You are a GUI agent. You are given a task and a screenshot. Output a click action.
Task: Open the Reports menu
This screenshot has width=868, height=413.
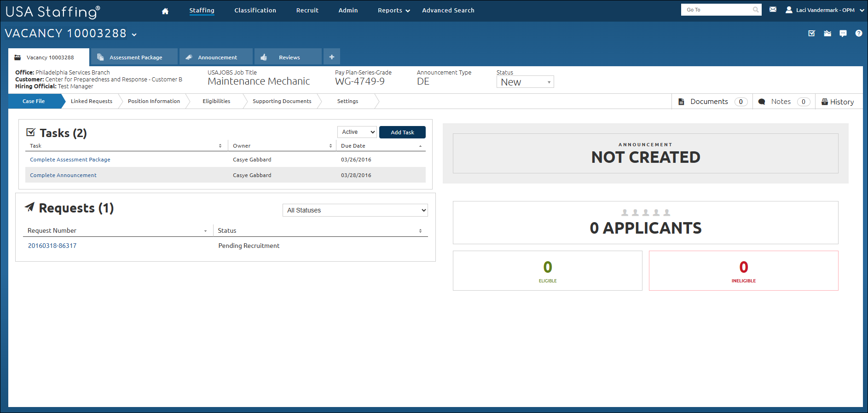pos(393,11)
